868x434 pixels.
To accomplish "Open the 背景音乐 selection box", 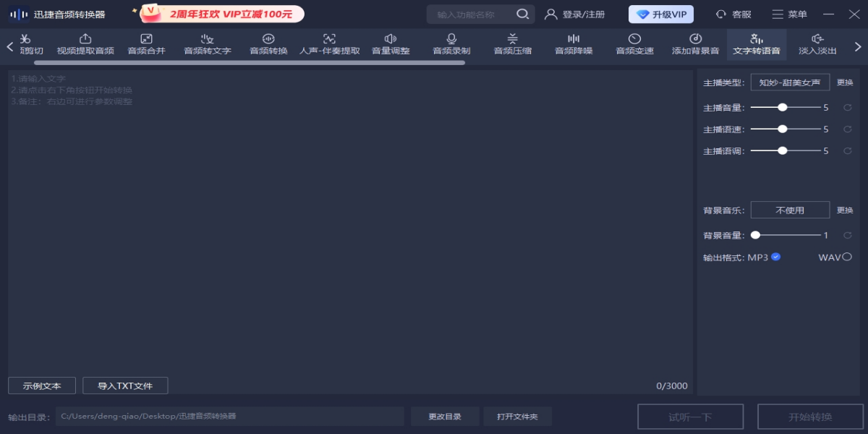I will click(x=790, y=210).
